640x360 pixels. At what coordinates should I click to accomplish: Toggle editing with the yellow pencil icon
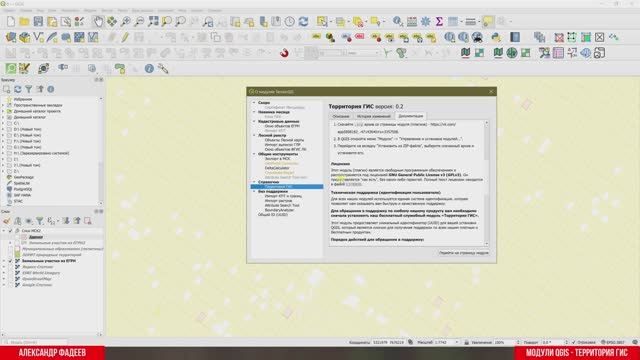tap(125, 38)
